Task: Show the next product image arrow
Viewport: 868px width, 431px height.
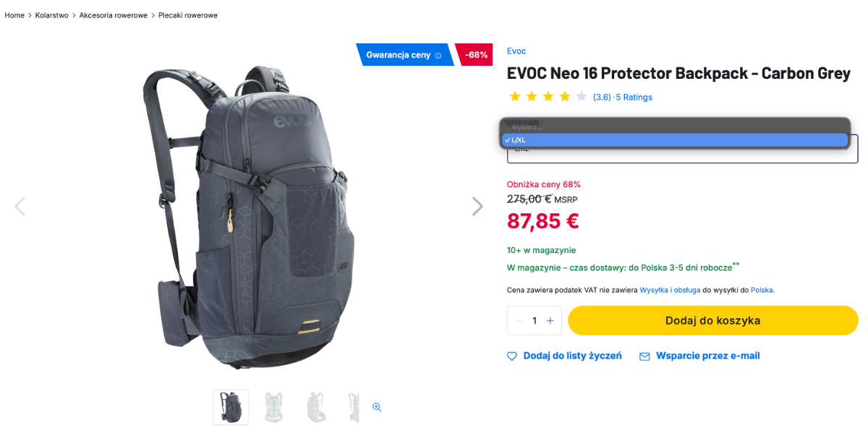Action: (x=477, y=206)
